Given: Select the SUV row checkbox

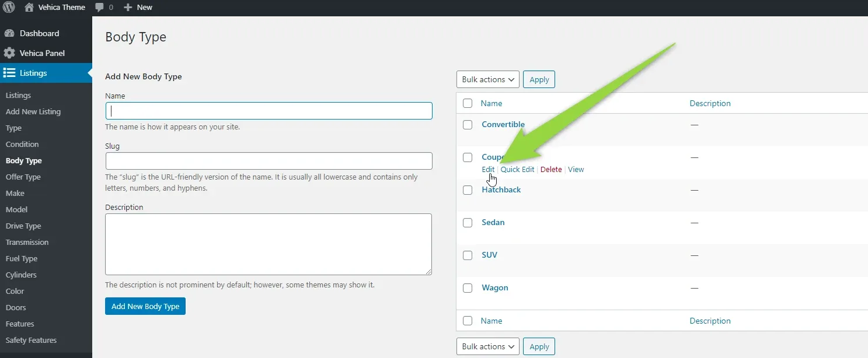Looking at the screenshot, I should (x=468, y=255).
